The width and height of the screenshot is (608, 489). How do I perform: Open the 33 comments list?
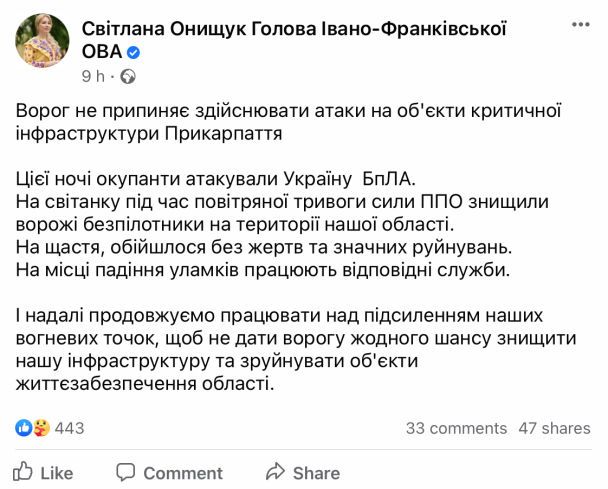click(456, 428)
